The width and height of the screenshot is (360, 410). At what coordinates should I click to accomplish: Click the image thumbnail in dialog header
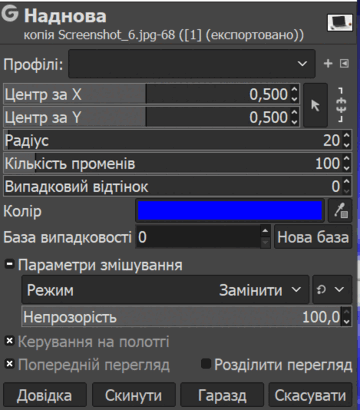[340, 23]
